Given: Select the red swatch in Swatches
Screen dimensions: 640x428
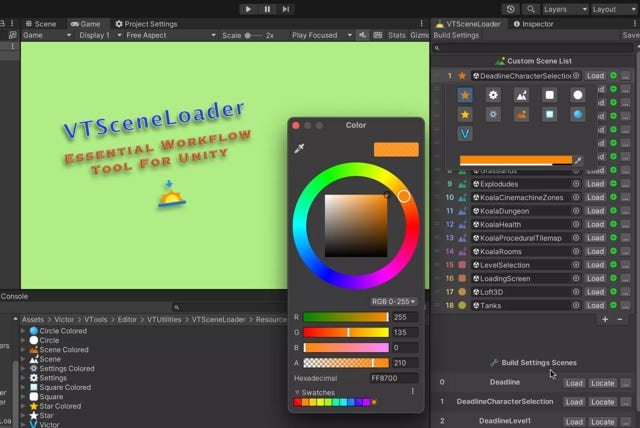Looking at the screenshot, I should (298, 402).
